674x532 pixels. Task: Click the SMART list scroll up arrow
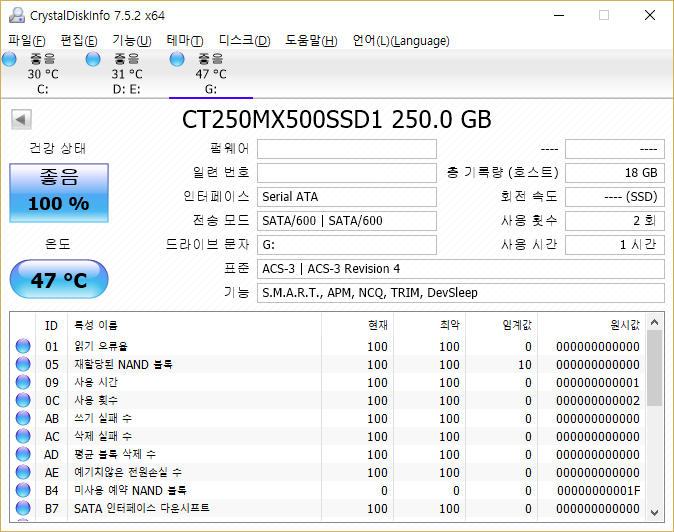655,322
